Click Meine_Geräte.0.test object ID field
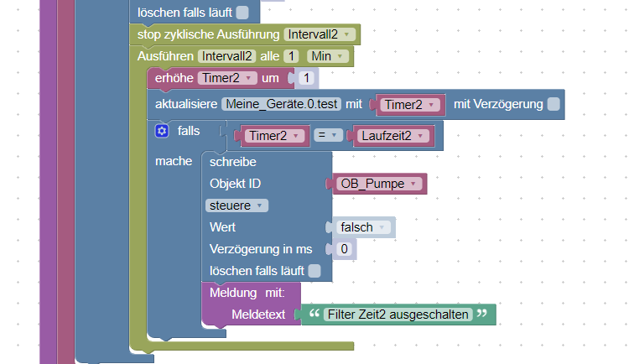Image resolution: width=634 pixels, height=364 pixels. click(x=282, y=104)
